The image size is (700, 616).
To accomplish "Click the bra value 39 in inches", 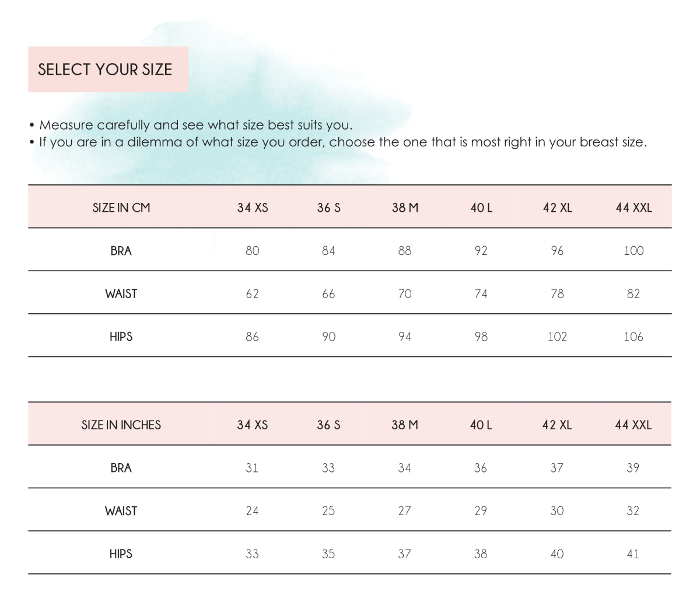I will 633,468.
